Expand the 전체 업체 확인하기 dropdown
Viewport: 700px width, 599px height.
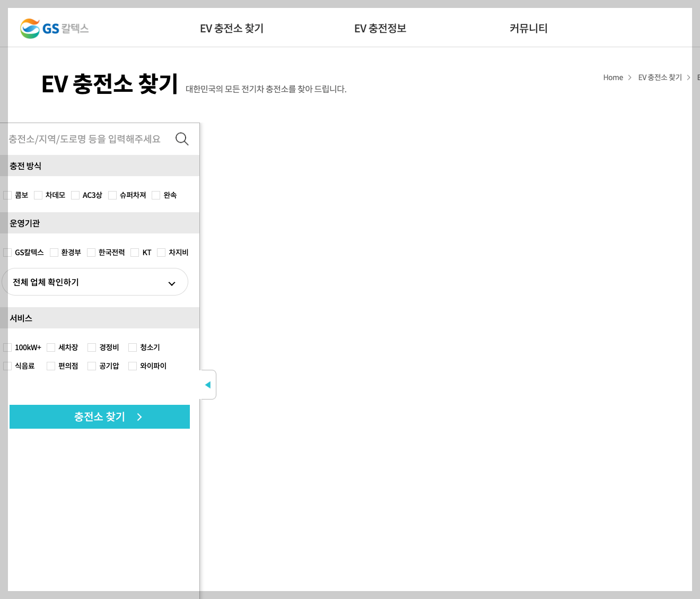[x=95, y=282]
